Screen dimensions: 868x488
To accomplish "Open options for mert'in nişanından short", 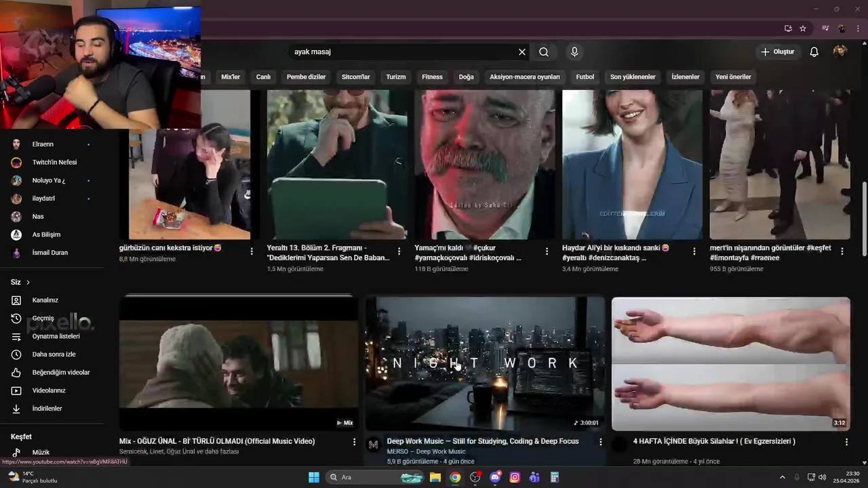I will (x=842, y=251).
